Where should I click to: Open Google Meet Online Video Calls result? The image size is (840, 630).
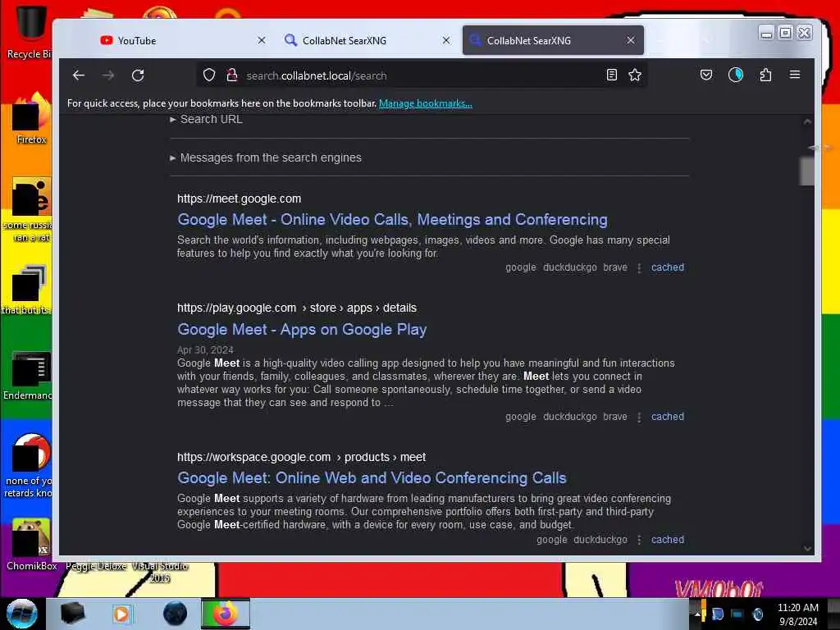pyautogui.click(x=392, y=220)
